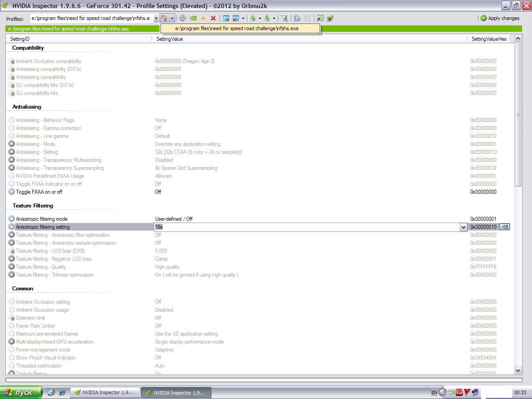
Task: Click the greyed grid bit-editor icon
Action: pyautogui.click(x=307, y=18)
